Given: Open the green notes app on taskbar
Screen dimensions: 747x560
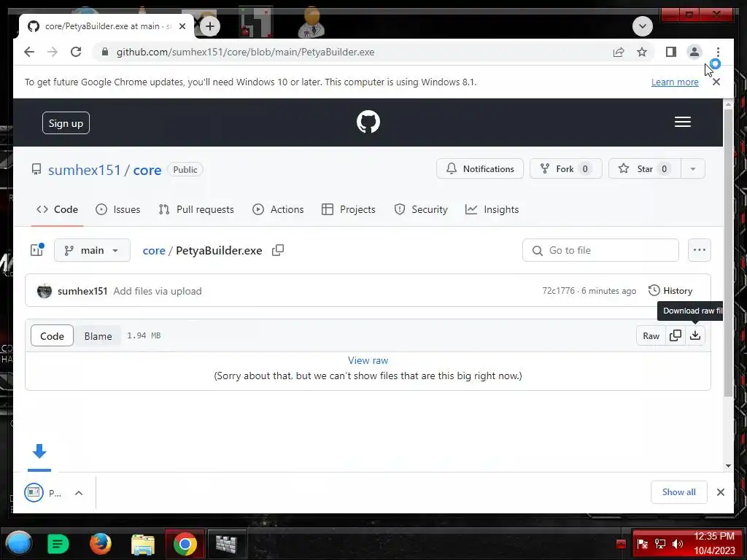Looking at the screenshot, I should coord(58,543).
